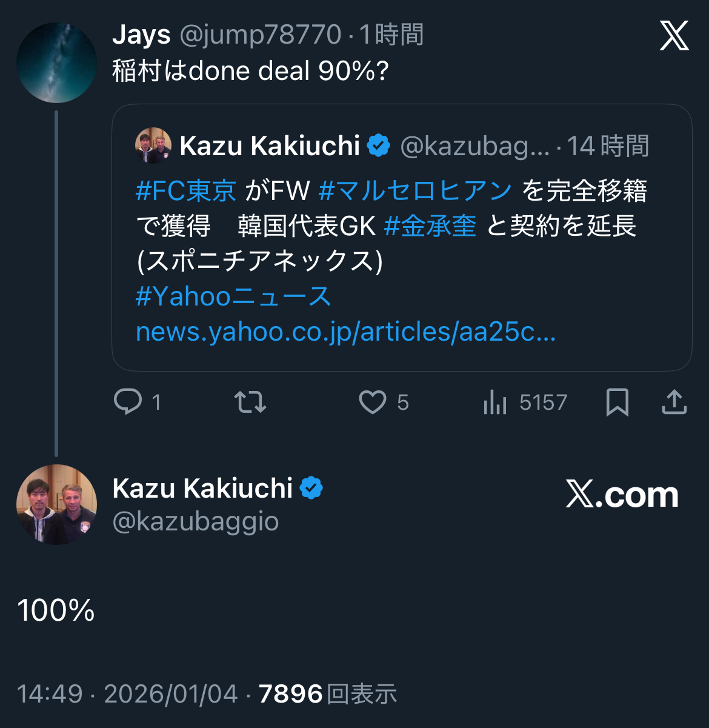Click the 14:49 · 2026/01/04 timestamp

127,694
